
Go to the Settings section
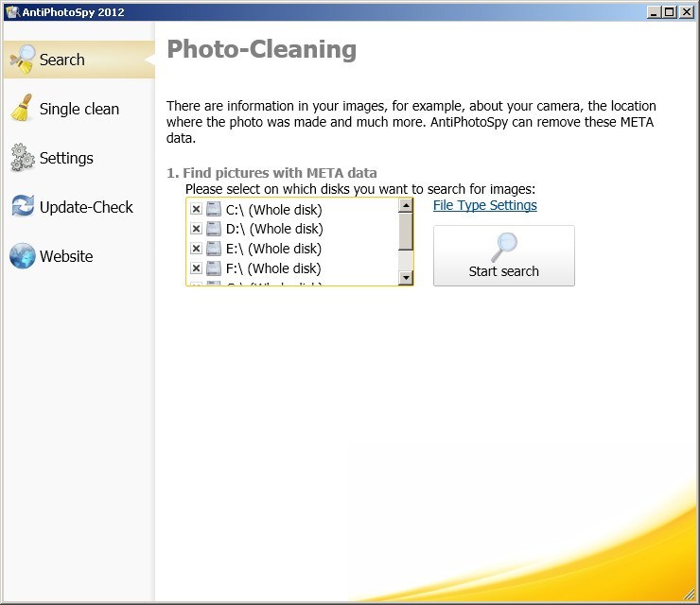click(x=79, y=158)
